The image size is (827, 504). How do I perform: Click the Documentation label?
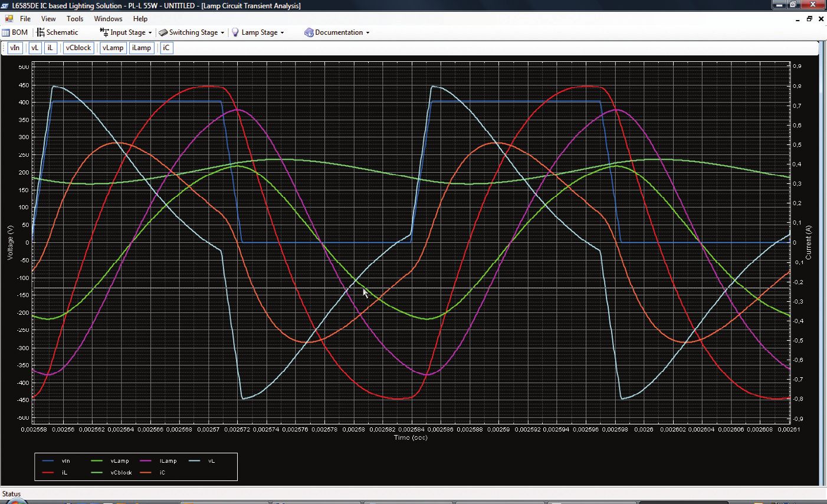click(339, 32)
